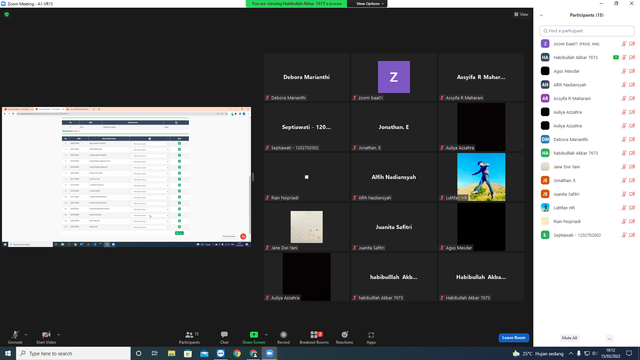The height and width of the screenshot is (360, 640).
Task: Open more options next to Mute All
Action: [x=609, y=338]
